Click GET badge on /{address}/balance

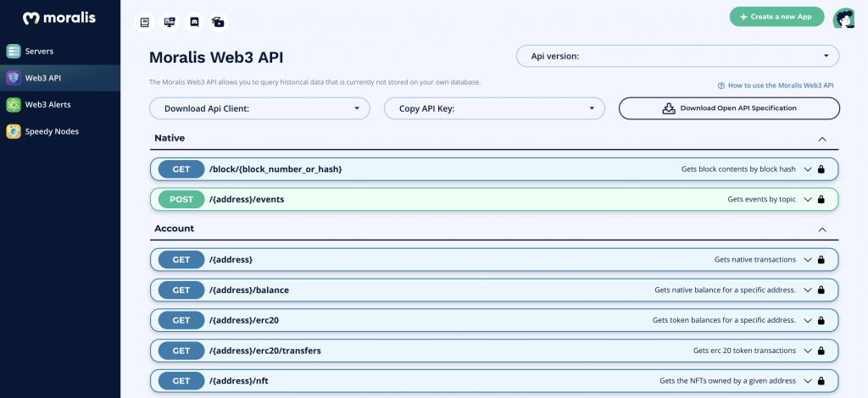tap(181, 290)
